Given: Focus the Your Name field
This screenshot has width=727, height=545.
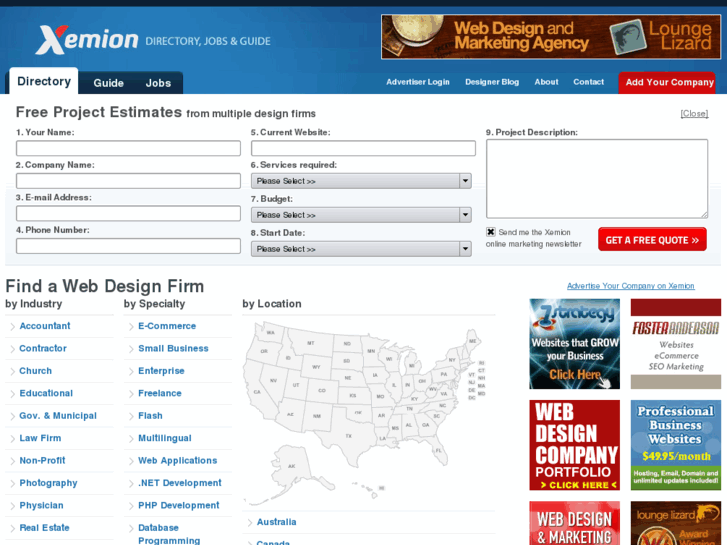Looking at the screenshot, I should [128, 148].
